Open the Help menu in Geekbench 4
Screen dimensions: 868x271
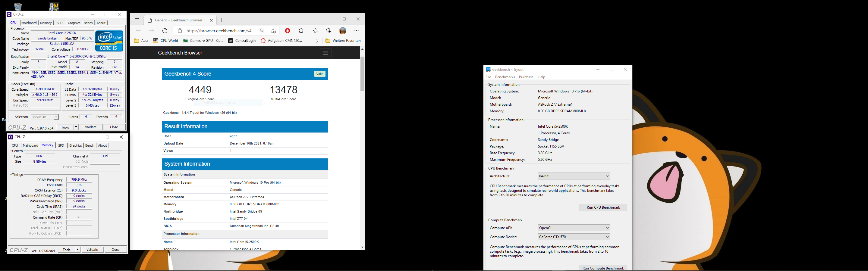[x=541, y=77]
